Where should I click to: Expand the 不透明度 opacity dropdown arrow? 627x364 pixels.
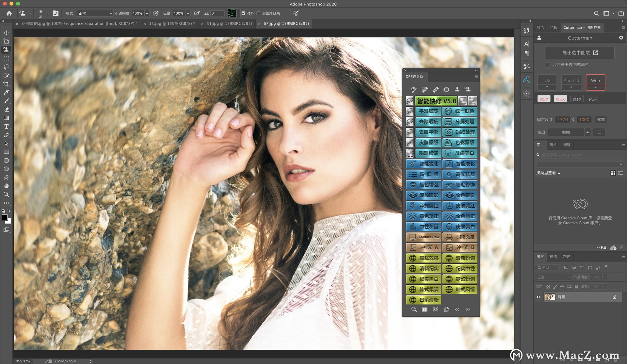coord(147,13)
